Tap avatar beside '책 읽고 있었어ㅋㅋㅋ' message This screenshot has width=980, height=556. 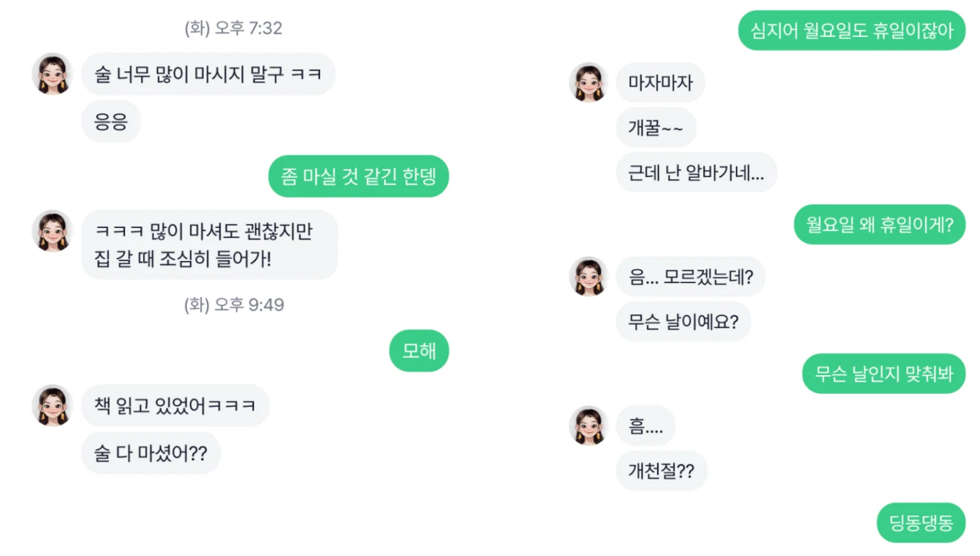pyautogui.click(x=53, y=406)
